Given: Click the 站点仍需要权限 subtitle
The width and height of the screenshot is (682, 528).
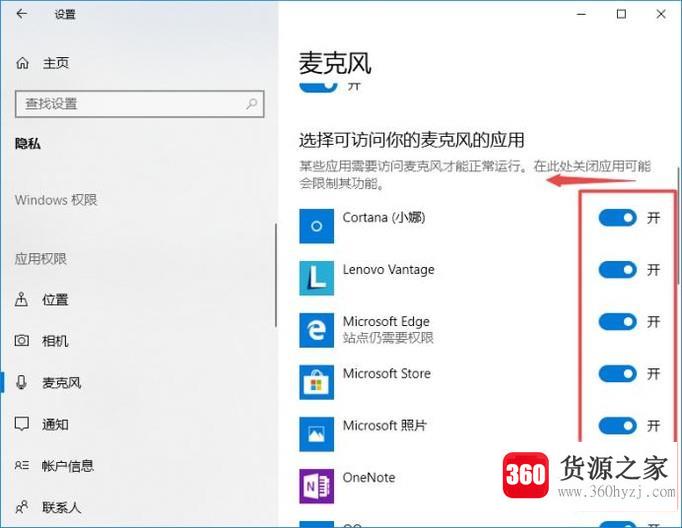Looking at the screenshot, I should (x=388, y=338).
